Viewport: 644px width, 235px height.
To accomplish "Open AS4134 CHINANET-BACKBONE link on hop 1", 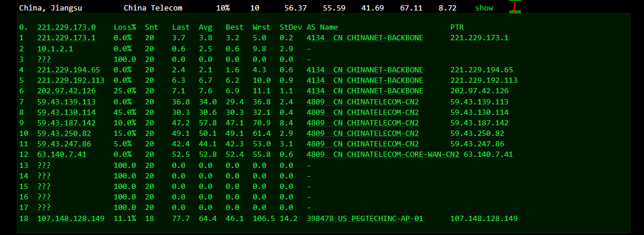I will (365, 38).
